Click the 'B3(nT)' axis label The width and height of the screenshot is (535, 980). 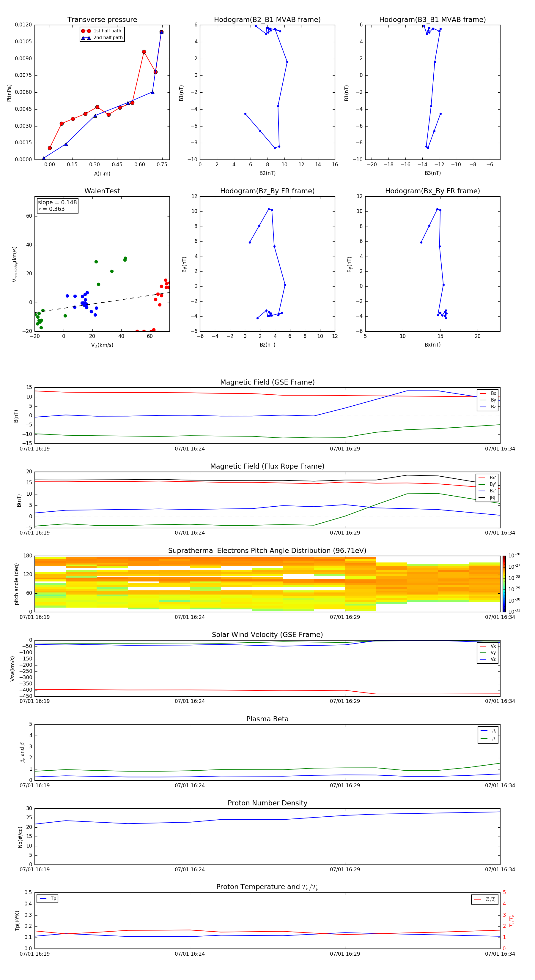432,173
